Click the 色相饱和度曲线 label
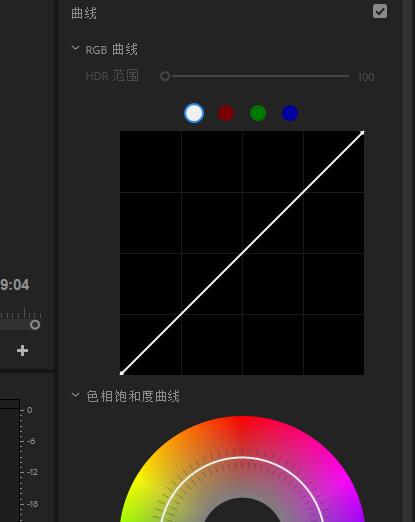 click(133, 396)
